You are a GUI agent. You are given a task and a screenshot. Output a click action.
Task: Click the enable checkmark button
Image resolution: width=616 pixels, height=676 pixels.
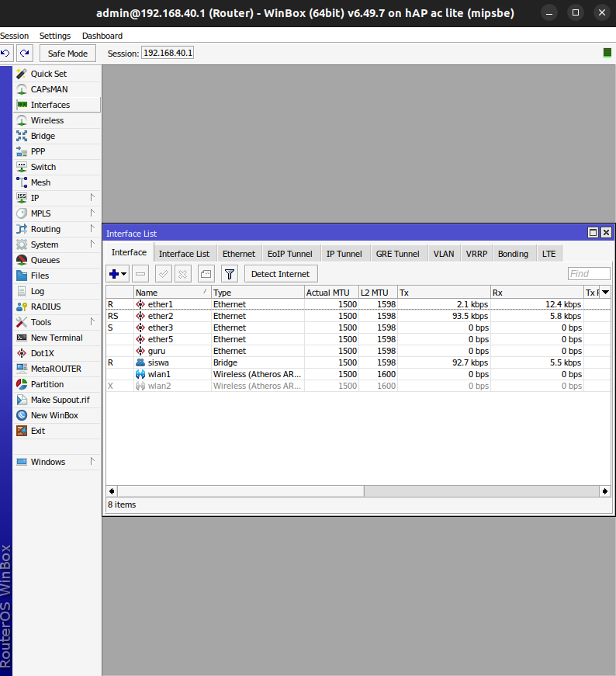coord(164,274)
